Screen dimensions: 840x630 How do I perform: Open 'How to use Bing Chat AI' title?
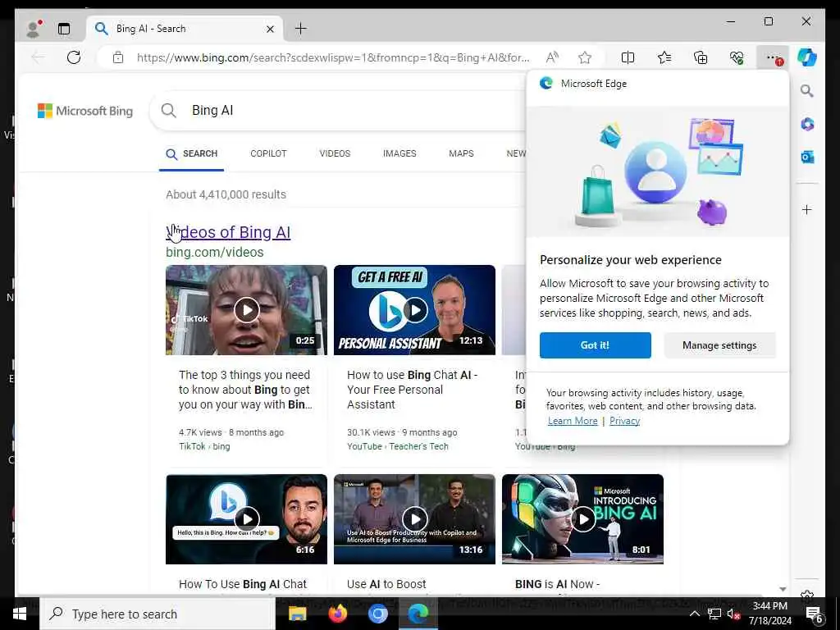(x=413, y=390)
